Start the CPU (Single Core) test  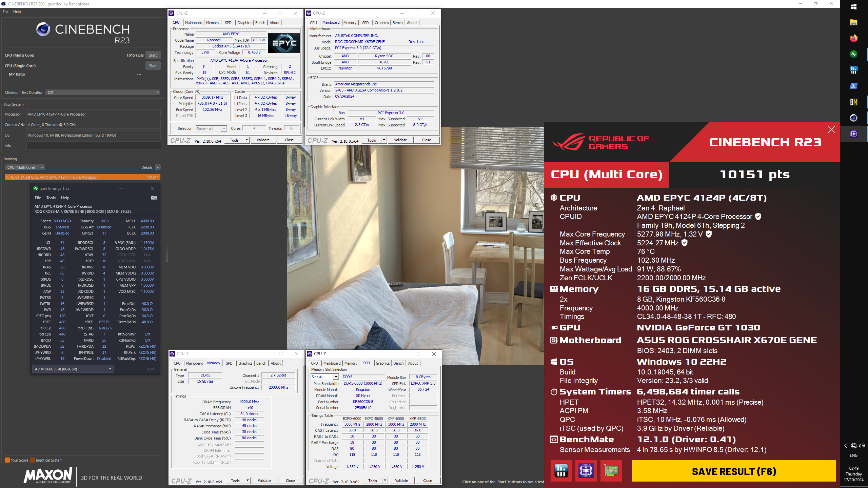153,66
